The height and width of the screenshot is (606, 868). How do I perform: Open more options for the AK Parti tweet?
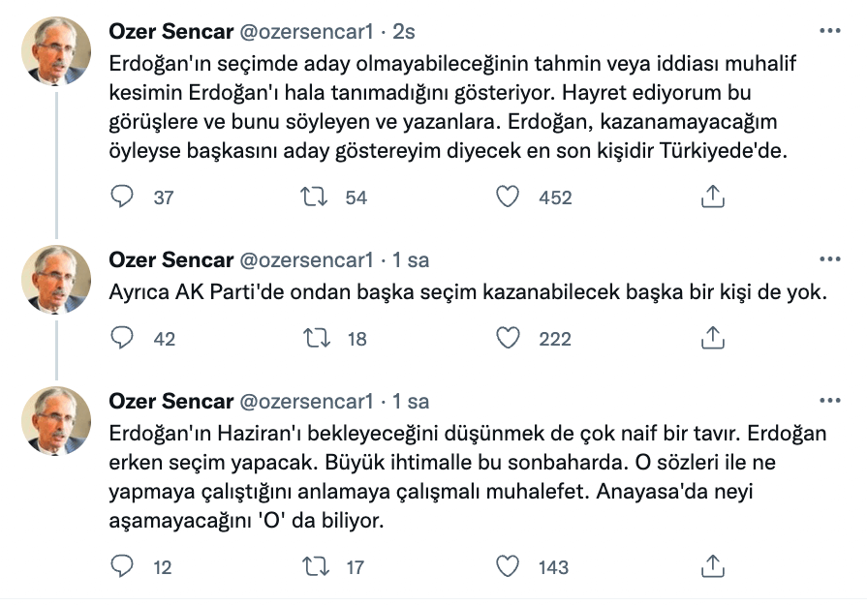click(x=830, y=259)
